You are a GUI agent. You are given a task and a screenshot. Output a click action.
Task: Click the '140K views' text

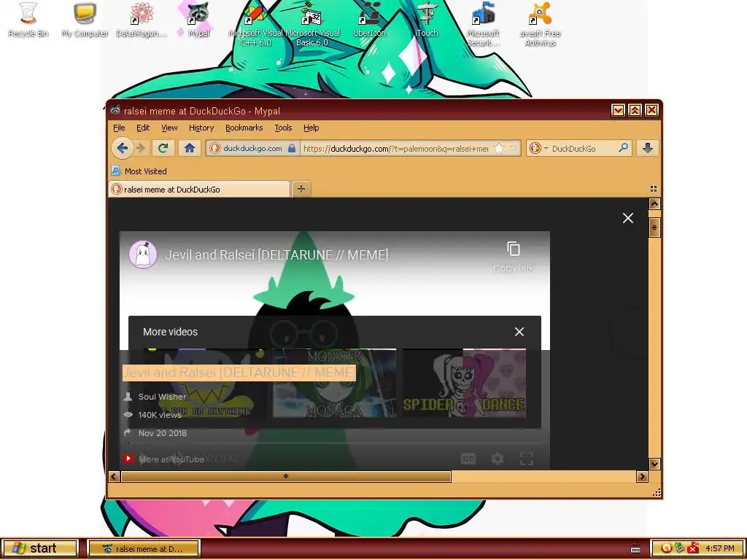point(160,415)
